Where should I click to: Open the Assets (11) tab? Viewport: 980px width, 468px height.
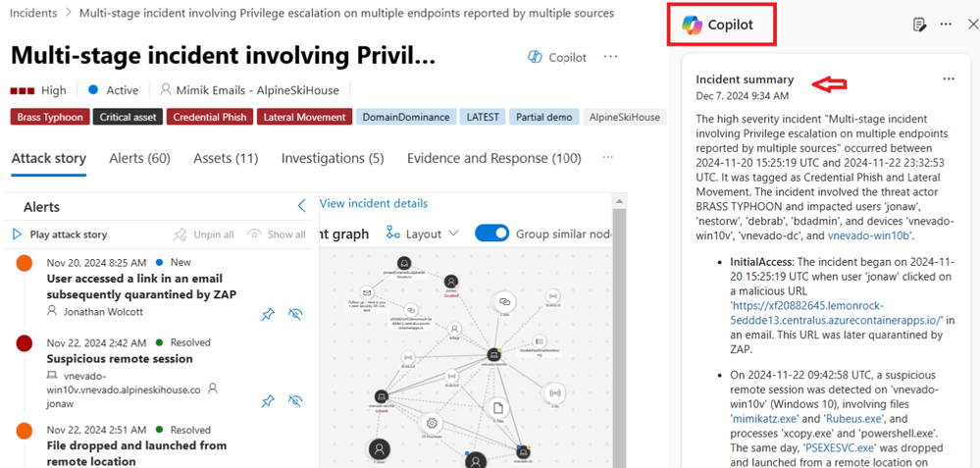[x=226, y=159]
